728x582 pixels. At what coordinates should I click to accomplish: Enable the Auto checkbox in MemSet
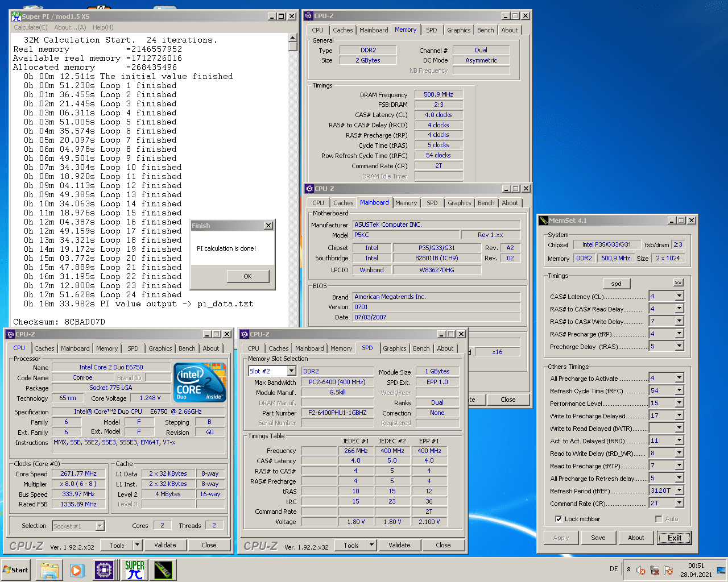pos(659,519)
